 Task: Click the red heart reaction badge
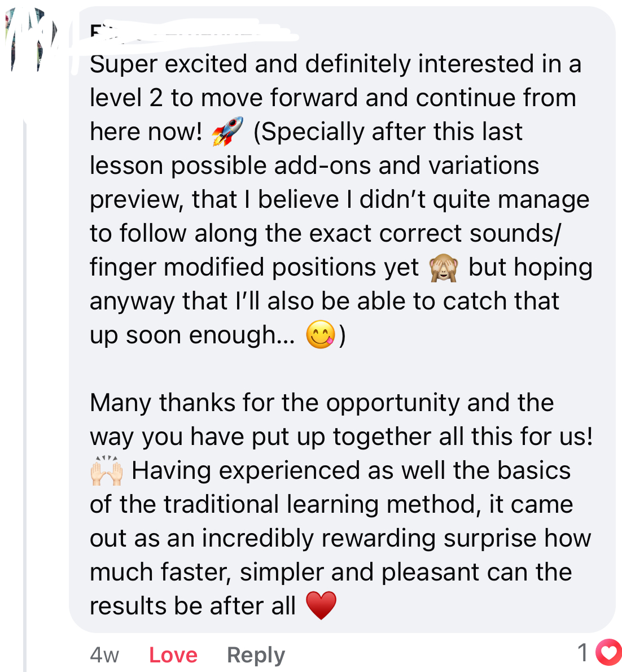point(608,653)
